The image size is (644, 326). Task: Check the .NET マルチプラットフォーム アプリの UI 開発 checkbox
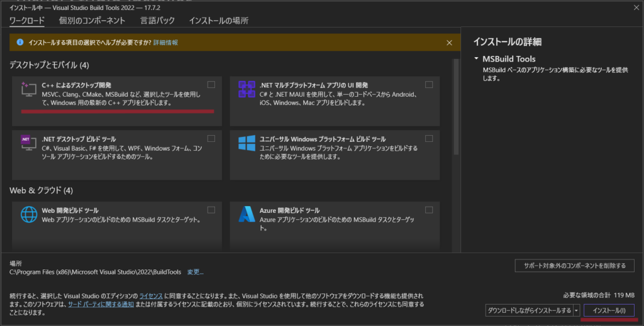click(x=429, y=84)
